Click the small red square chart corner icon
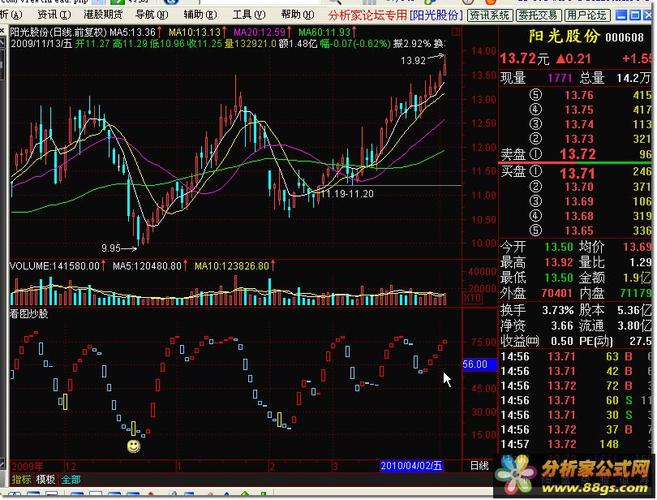657x500 pixels. coord(457,32)
